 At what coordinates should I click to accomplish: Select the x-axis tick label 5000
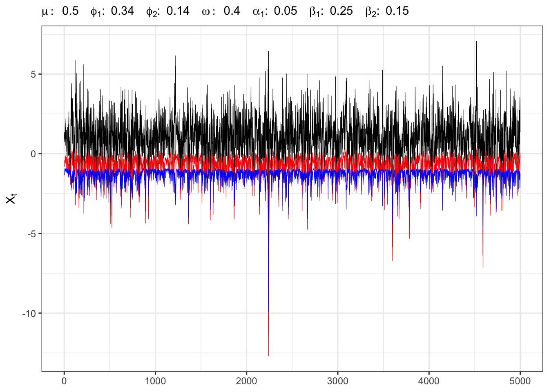[520, 381]
